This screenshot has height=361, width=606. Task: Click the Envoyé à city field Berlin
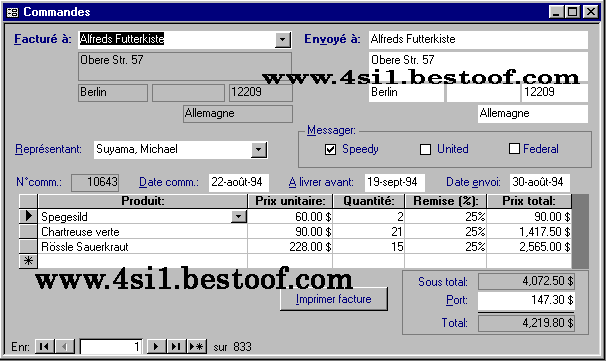[x=406, y=93]
